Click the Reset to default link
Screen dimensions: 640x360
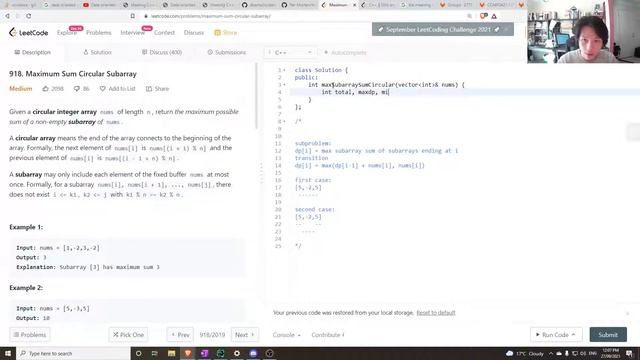point(436,313)
